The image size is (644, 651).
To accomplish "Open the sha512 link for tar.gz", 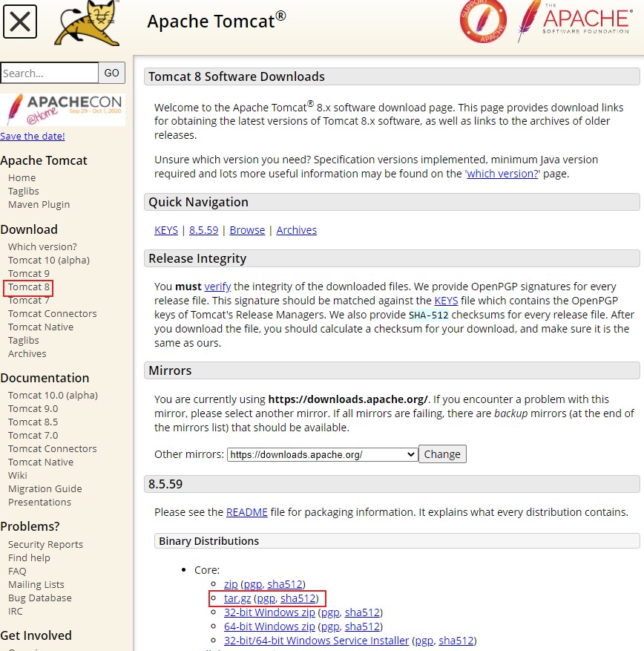I will (298, 598).
